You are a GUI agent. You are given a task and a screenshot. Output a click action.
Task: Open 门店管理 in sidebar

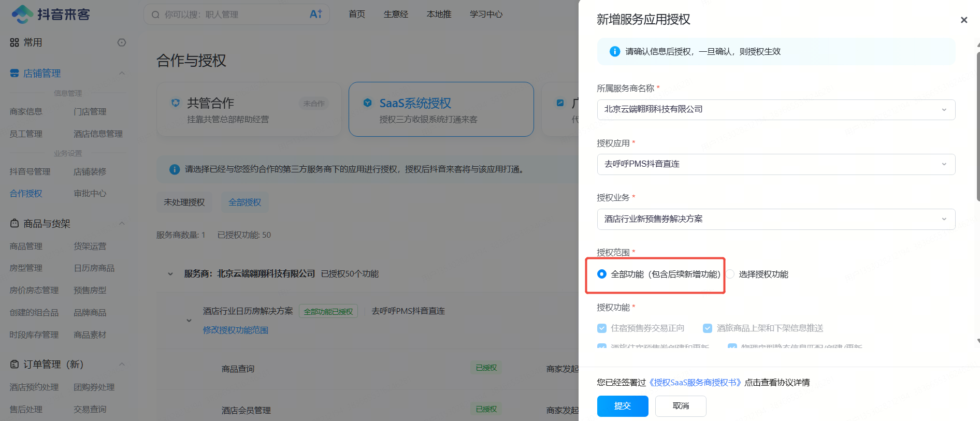coord(90,111)
